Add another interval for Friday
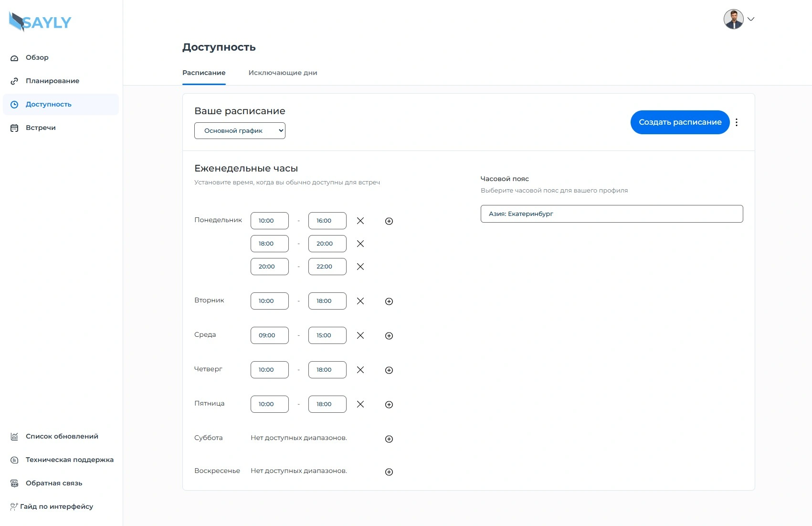 (389, 405)
